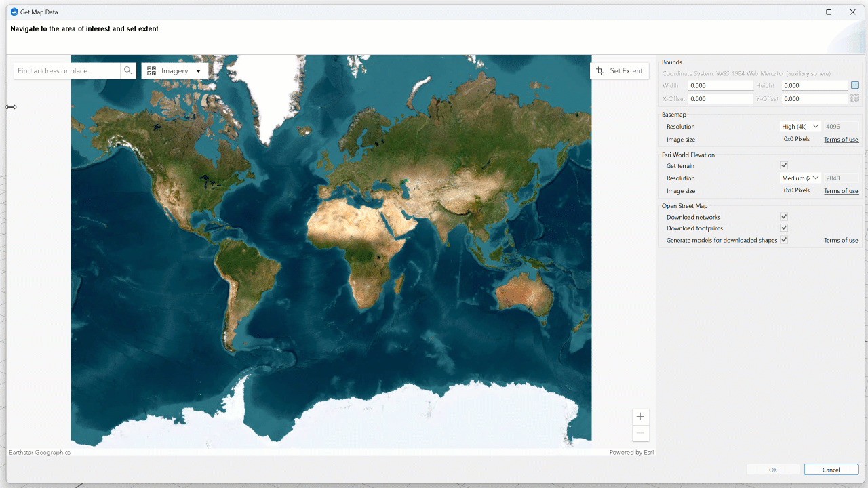Open the Imagery basemap dropdown
Image resolution: width=868 pixels, height=488 pixels.
coord(198,70)
